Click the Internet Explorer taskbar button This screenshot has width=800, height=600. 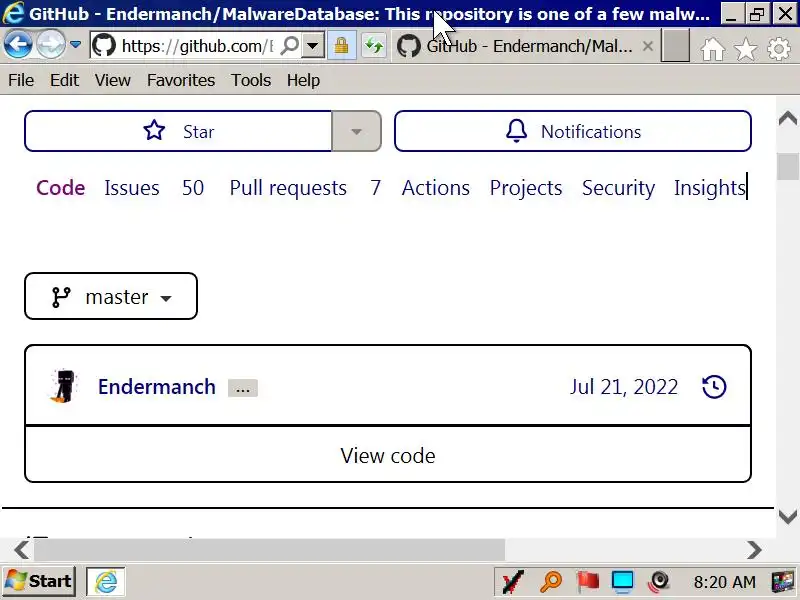pos(106,581)
